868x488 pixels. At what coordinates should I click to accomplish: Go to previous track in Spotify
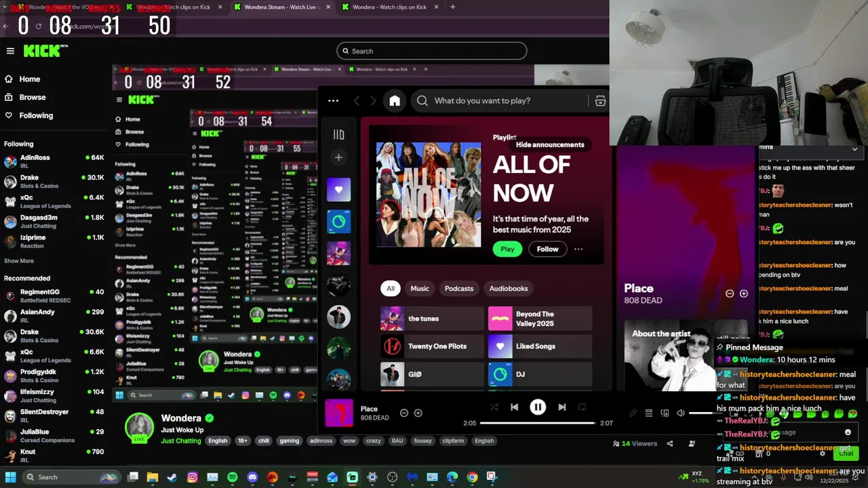pyautogui.click(x=514, y=407)
